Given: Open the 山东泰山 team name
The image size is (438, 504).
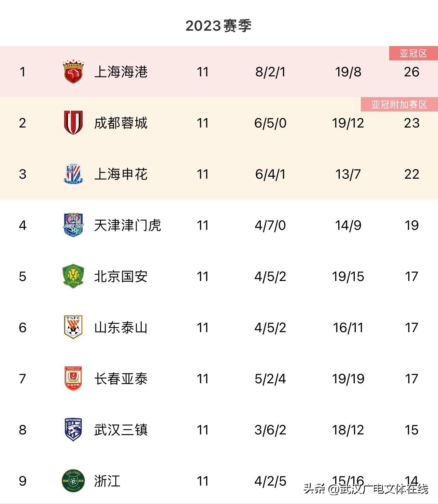Looking at the screenshot, I should coord(121,327).
